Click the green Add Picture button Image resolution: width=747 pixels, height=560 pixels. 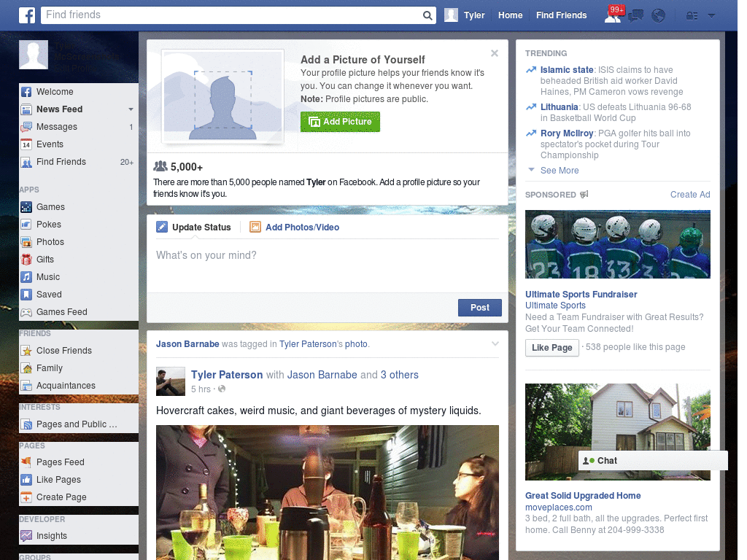[x=340, y=122]
